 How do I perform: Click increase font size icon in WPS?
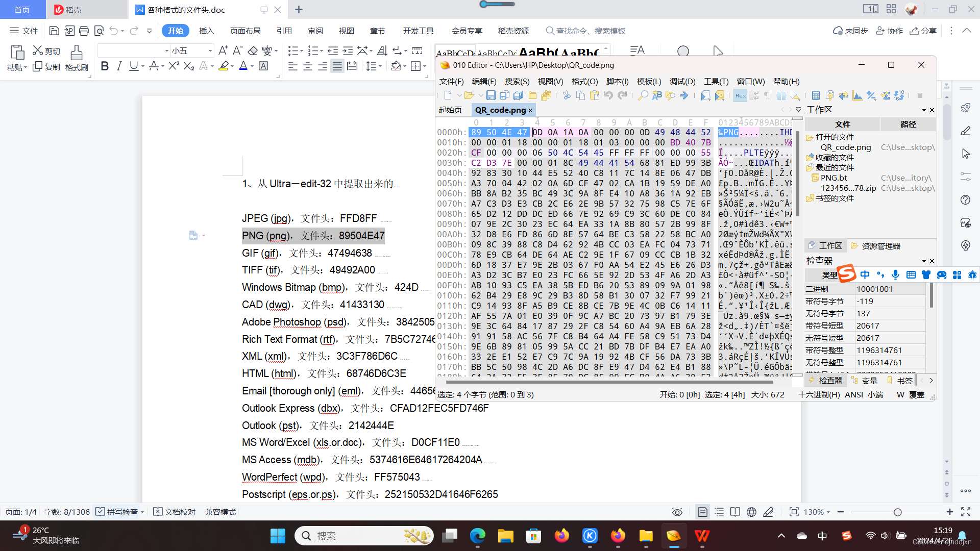click(x=223, y=51)
